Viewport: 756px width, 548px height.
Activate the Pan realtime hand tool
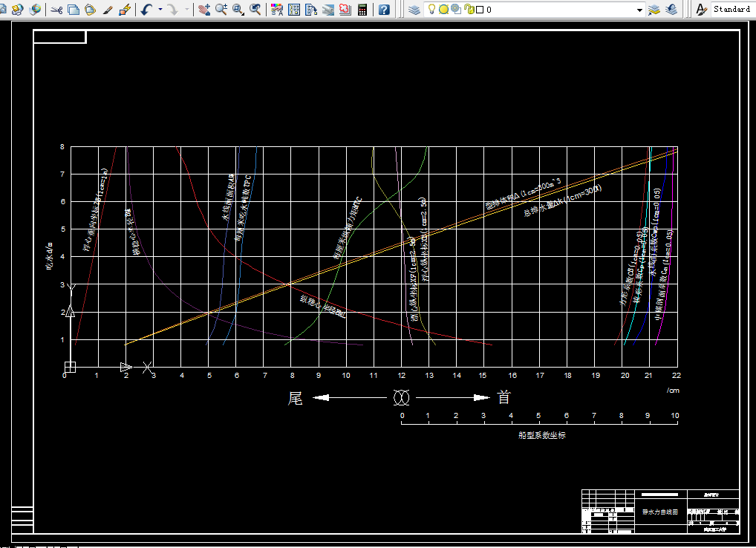[204, 9]
